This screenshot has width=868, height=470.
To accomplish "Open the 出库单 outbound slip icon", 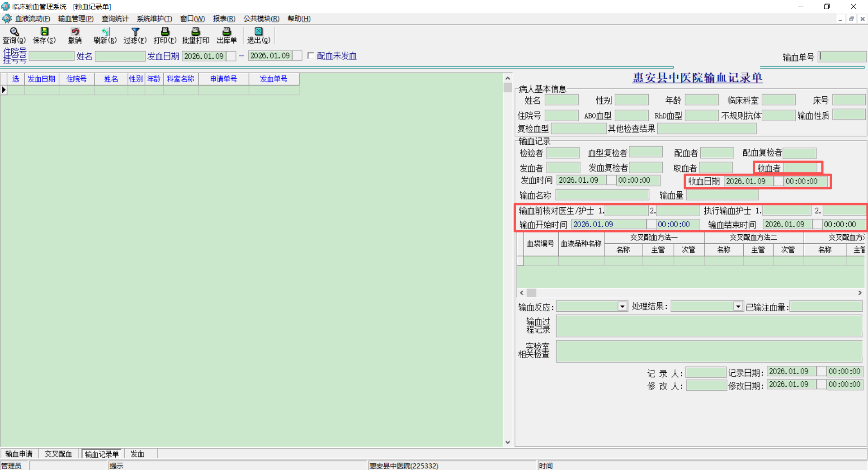I will coord(226,35).
